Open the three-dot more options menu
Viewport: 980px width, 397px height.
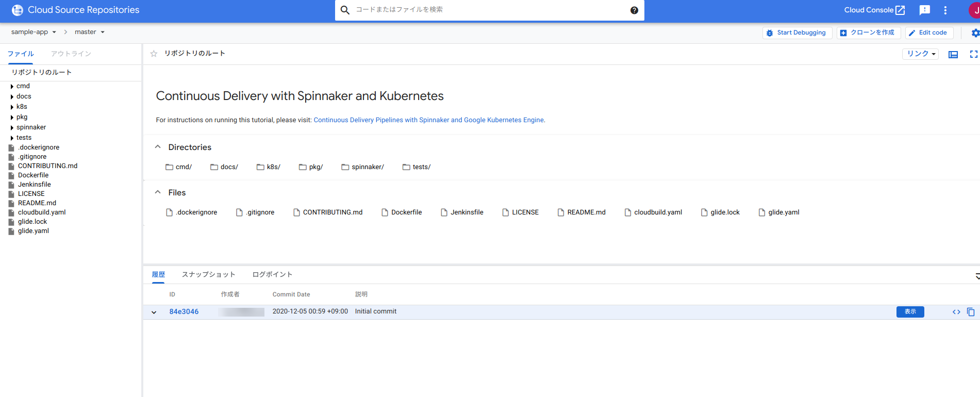click(x=945, y=10)
